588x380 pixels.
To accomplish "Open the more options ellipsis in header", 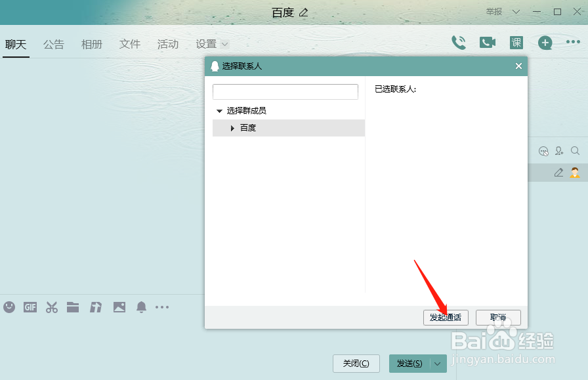I will [573, 42].
